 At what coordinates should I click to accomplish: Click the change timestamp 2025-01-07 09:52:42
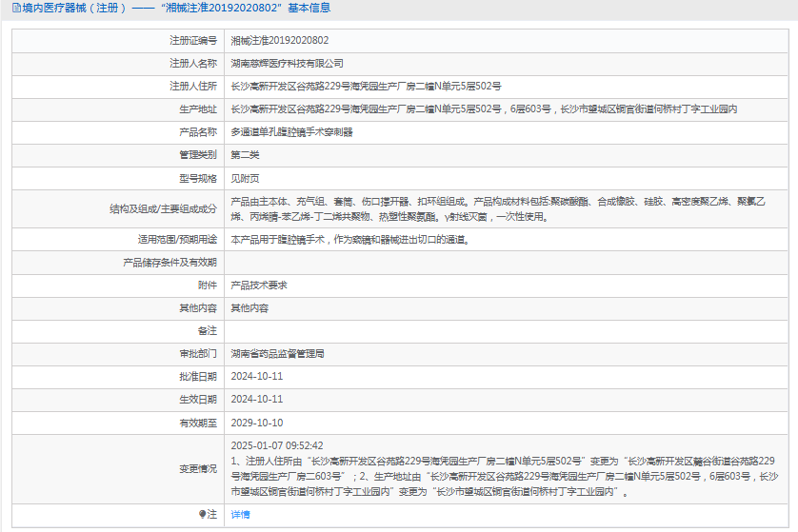tap(277, 446)
